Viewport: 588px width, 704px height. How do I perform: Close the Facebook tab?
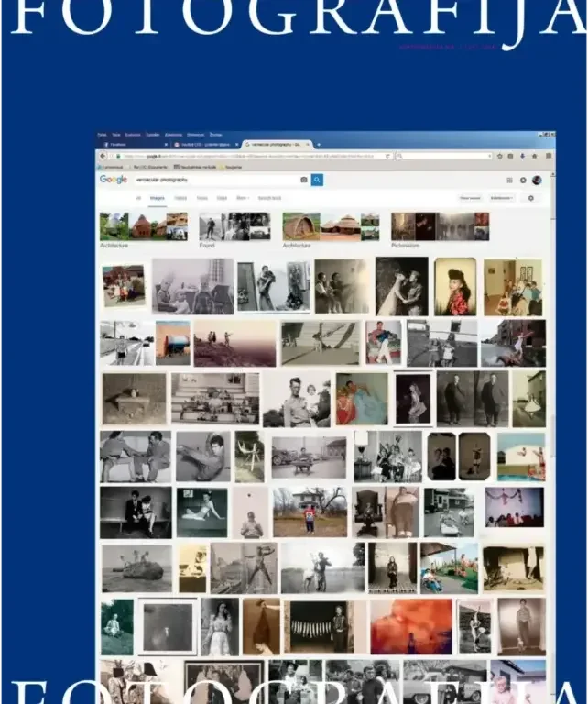click(166, 145)
